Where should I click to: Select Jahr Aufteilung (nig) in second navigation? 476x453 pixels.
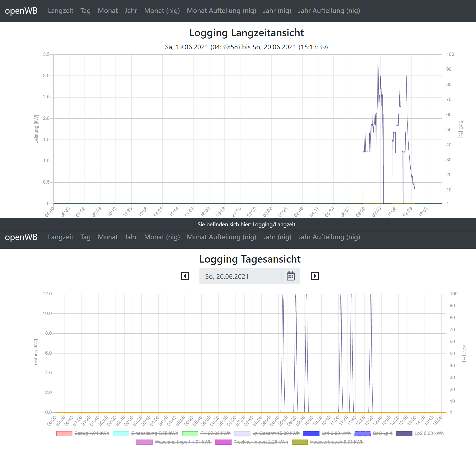click(x=329, y=237)
